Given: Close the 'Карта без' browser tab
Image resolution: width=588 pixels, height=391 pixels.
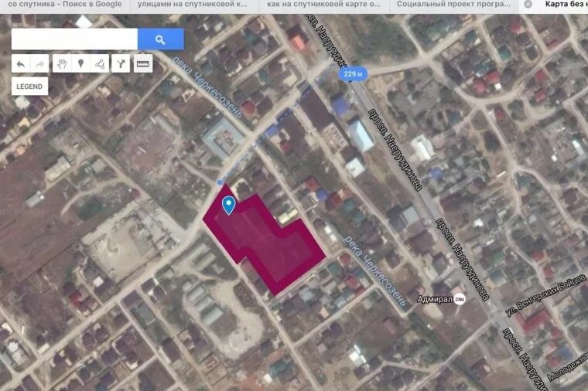Looking at the screenshot, I should click(528, 5).
